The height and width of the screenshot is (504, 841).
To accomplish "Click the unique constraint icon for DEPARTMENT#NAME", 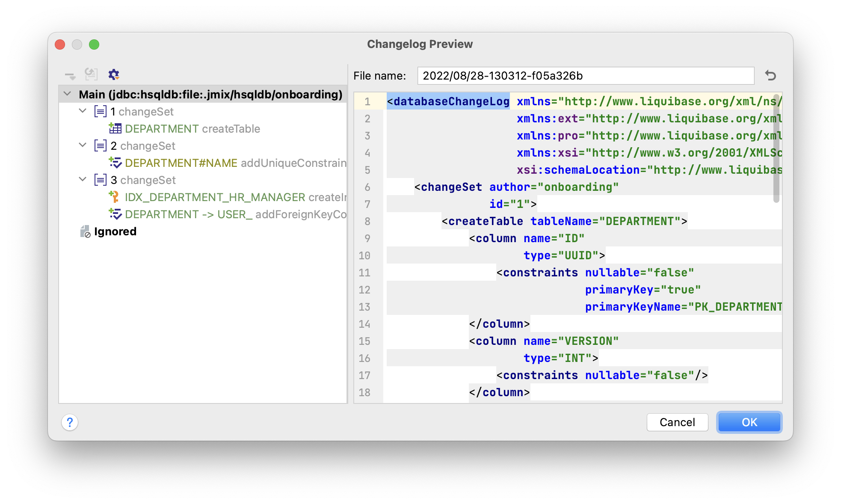I will click(115, 163).
